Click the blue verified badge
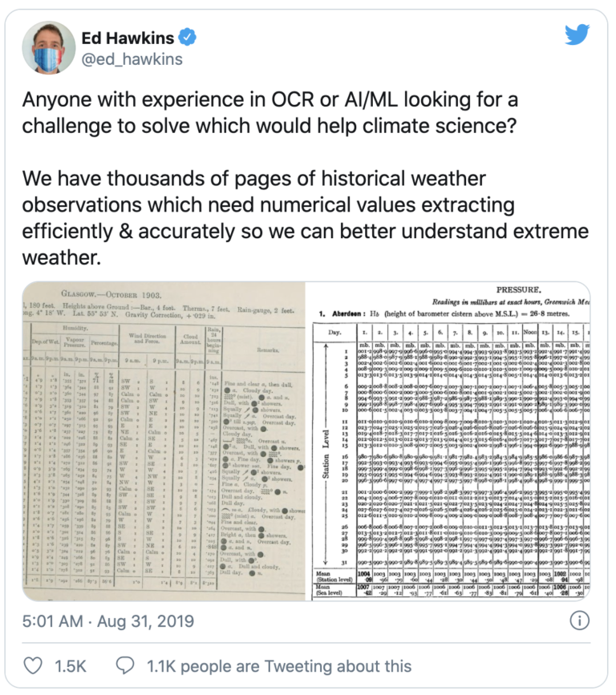The image size is (616, 695). point(188,38)
